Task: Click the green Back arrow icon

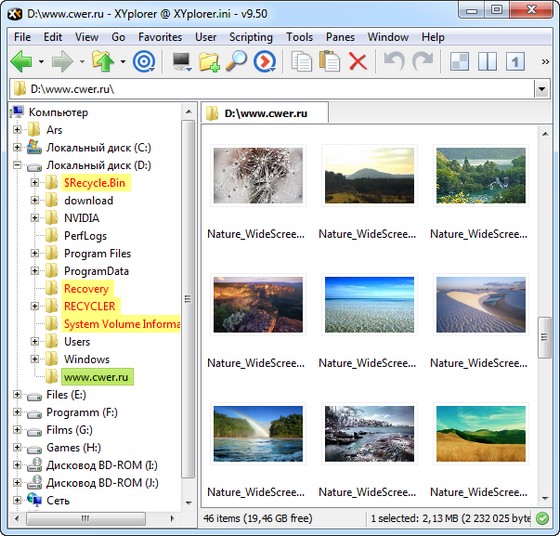Action: click(22, 62)
